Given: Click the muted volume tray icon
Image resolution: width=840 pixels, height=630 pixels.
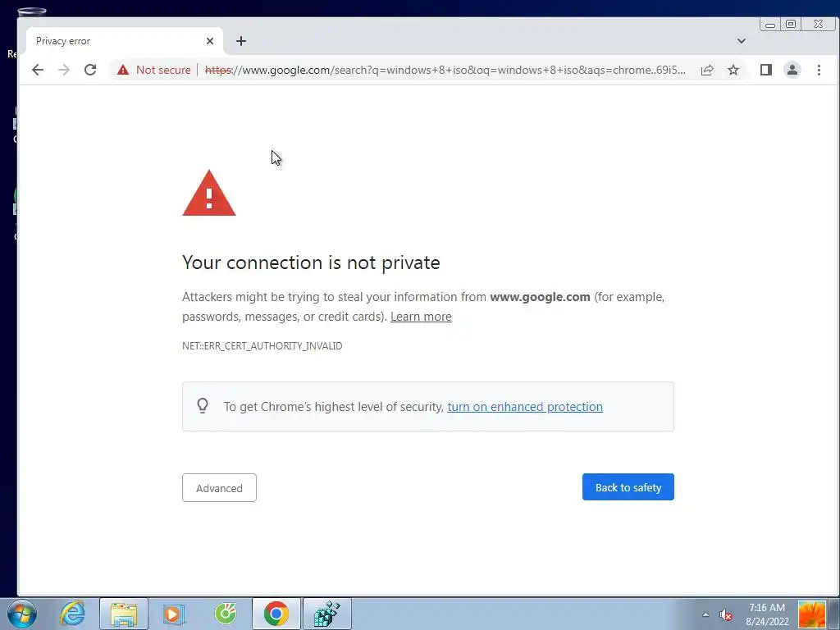Looking at the screenshot, I should tap(726, 614).
